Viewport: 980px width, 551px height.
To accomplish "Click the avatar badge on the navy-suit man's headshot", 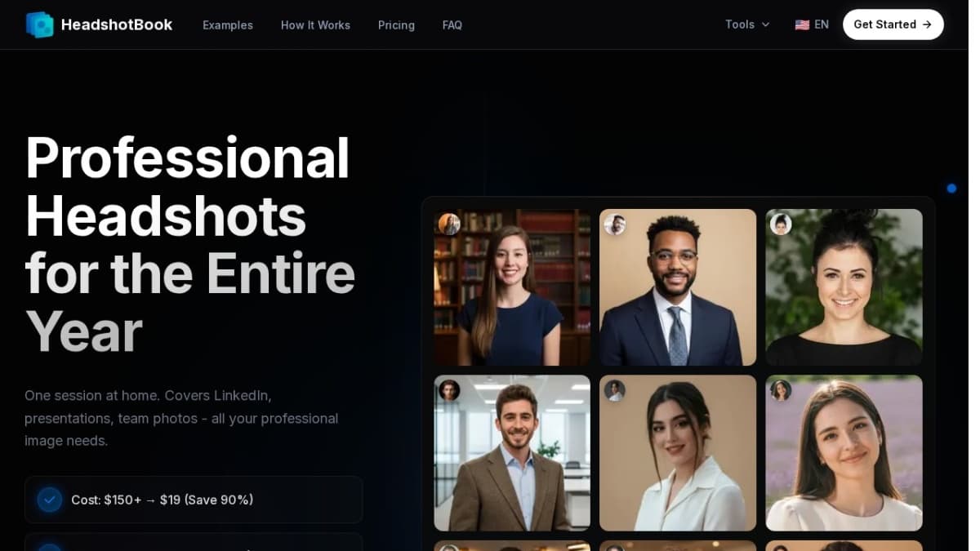I will coord(615,224).
